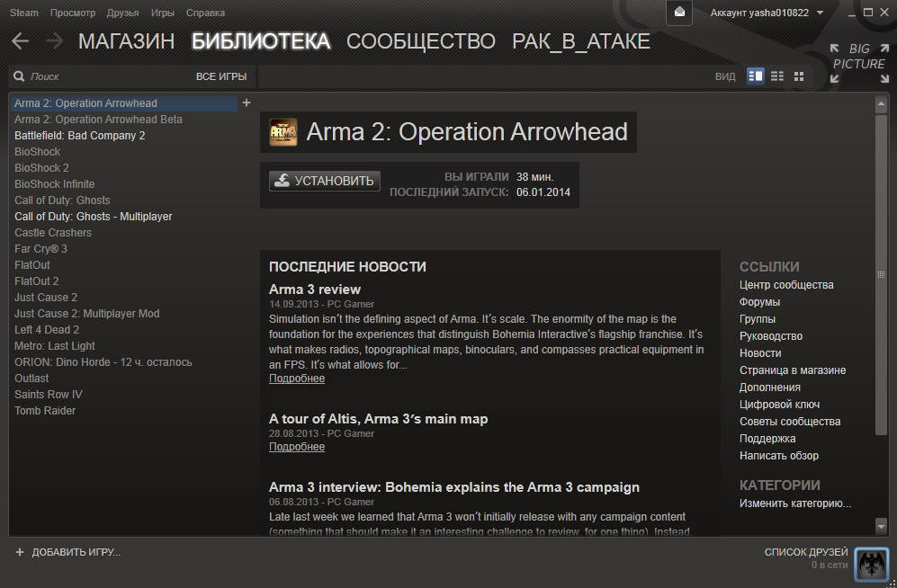Select Metro: Last Light
Image resolution: width=897 pixels, height=588 pixels.
(x=55, y=346)
